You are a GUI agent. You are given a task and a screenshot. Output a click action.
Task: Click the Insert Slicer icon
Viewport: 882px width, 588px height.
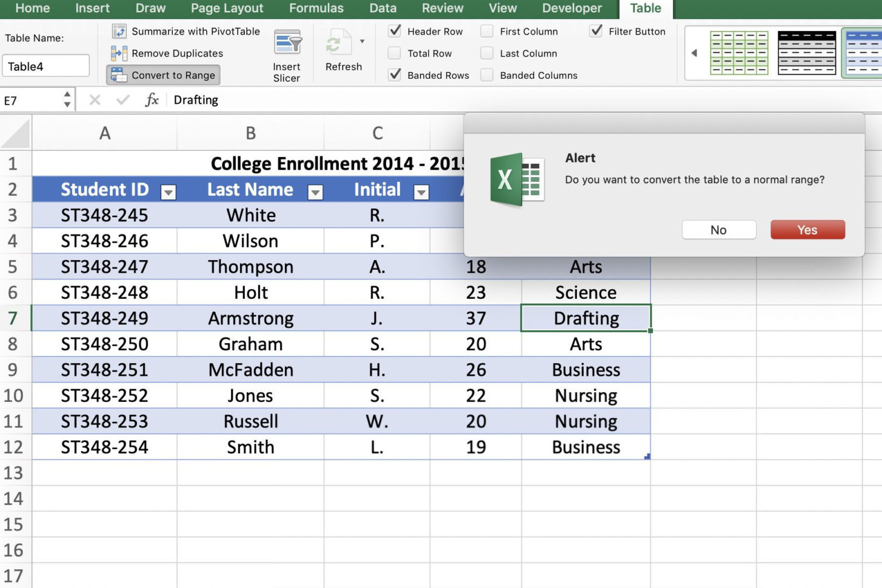(x=287, y=44)
